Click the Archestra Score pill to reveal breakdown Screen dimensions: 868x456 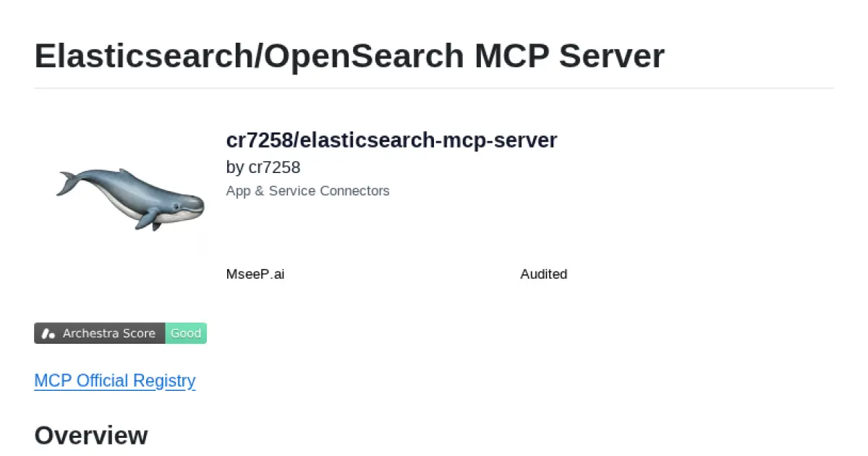(110, 333)
